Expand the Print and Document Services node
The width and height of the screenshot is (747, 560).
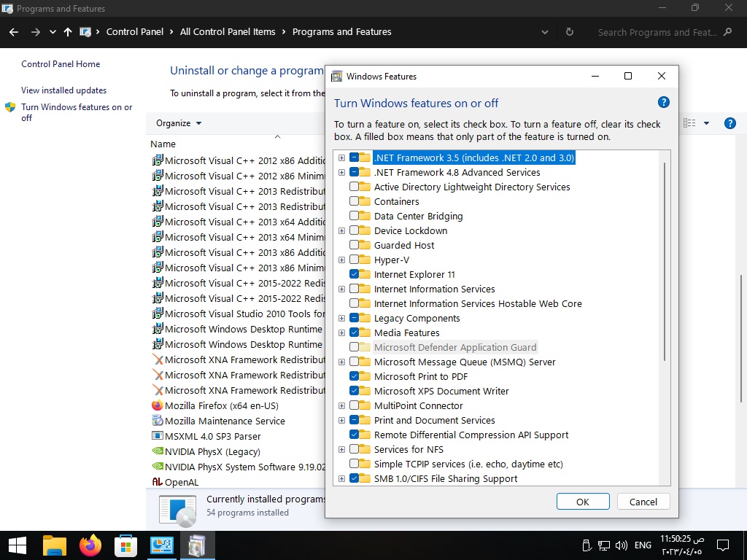coord(341,421)
